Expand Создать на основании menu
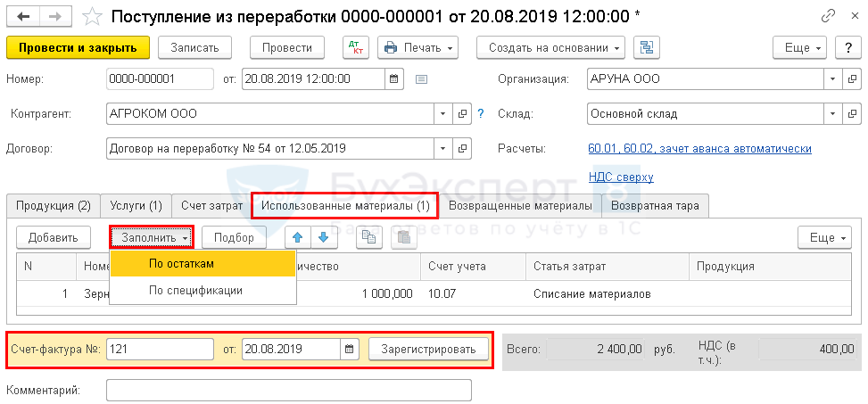Screen dimensions: 868x404 coord(550,47)
